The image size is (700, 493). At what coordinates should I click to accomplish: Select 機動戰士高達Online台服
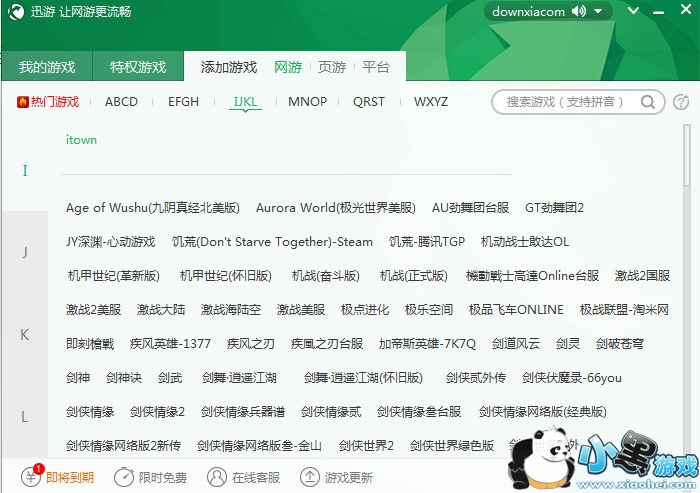coord(532,276)
